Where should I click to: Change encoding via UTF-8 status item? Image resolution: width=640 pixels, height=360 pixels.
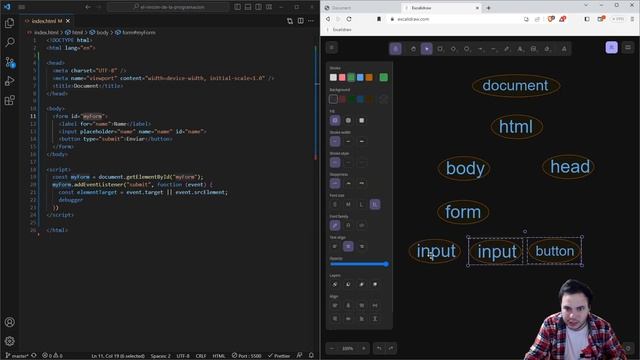coord(183,356)
